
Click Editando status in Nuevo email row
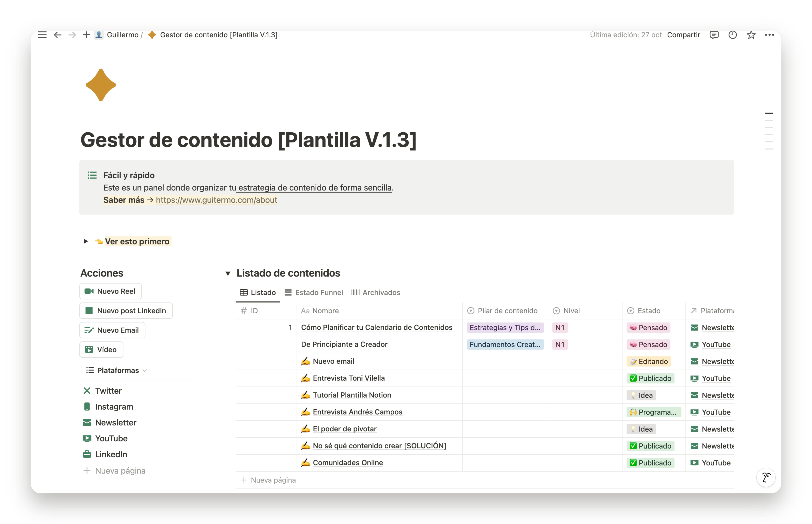649,361
